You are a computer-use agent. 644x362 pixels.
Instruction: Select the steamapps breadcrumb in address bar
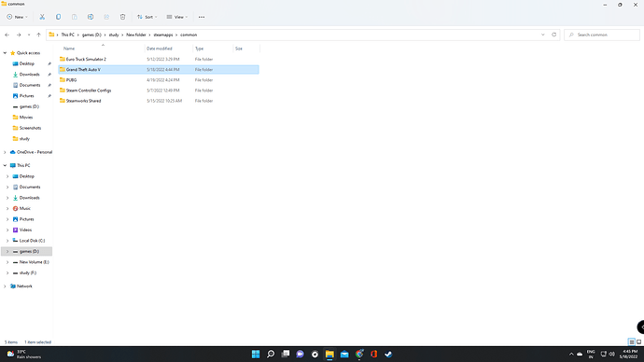[163, 35]
